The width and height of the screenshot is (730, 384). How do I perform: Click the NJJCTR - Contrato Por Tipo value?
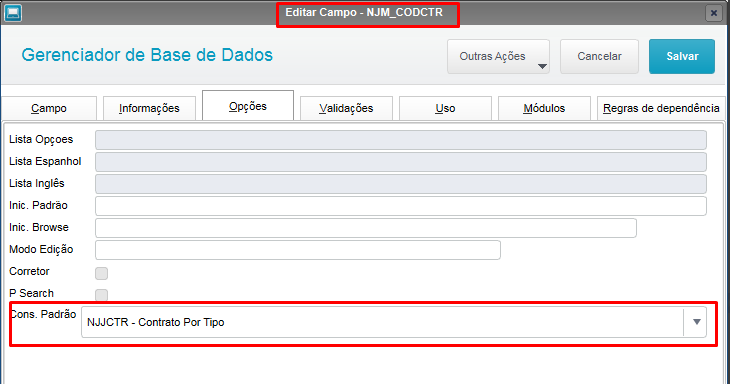[x=155, y=322]
